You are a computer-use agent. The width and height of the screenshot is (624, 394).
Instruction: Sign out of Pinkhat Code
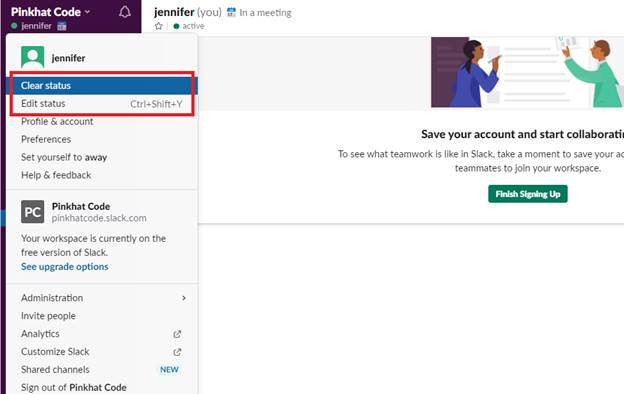(x=102, y=387)
